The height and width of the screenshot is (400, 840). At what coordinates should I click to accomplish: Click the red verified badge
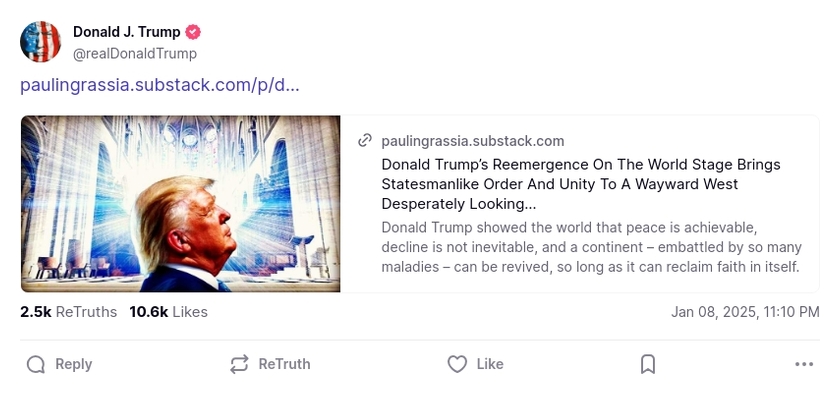194,33
